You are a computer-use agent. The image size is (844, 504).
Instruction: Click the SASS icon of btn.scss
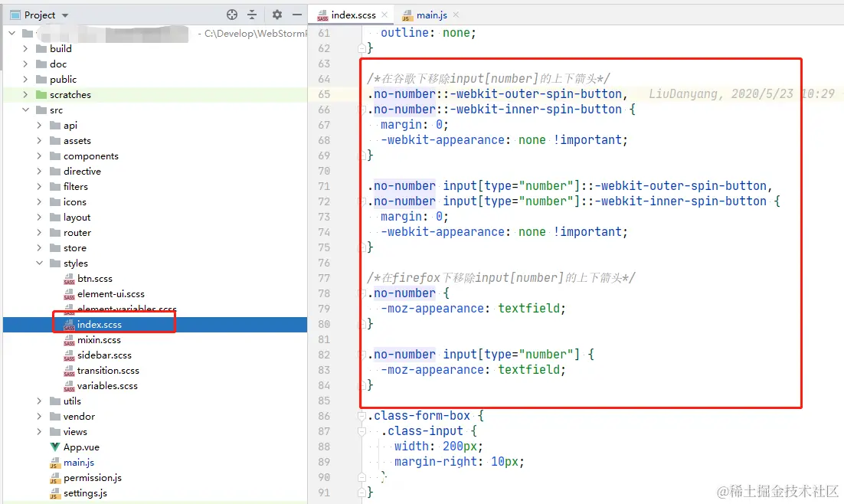point(69,280)
